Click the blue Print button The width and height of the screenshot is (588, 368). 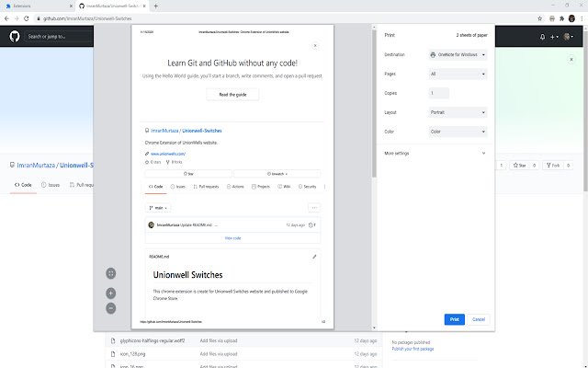[x=454, y=319]
